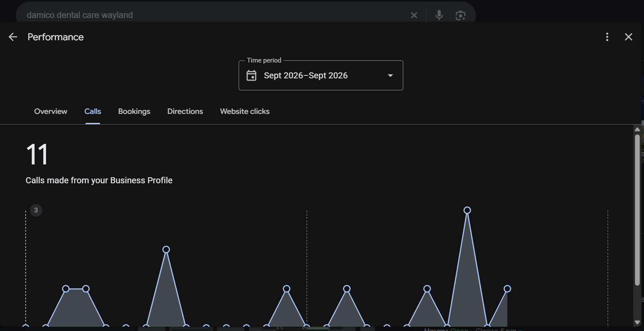Select the second-highest peak data point on chart

point(166,250)
